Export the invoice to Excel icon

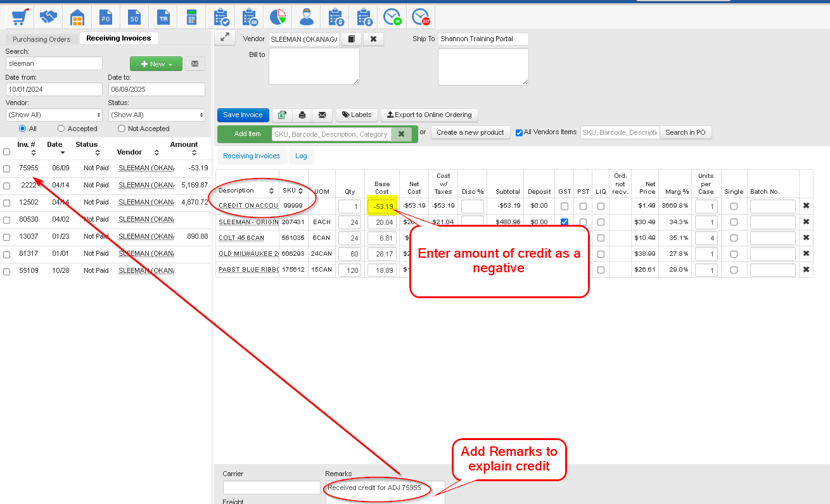[282, 115]
